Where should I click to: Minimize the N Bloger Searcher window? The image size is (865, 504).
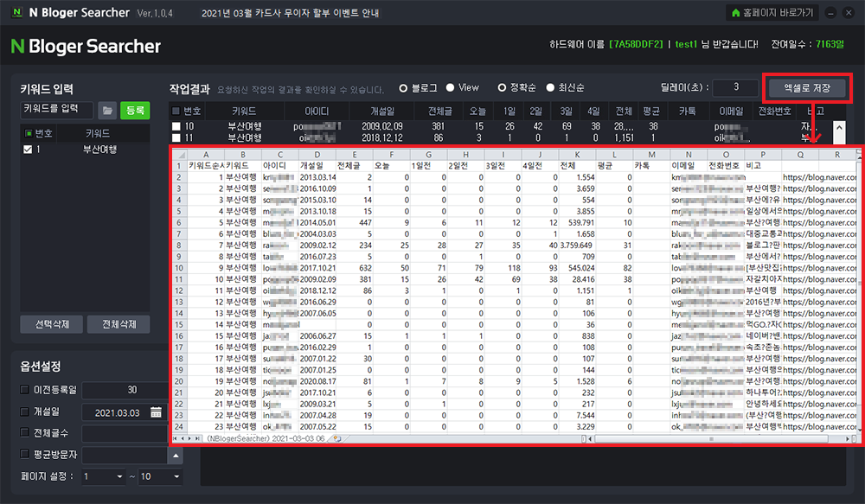pos(830,13)
